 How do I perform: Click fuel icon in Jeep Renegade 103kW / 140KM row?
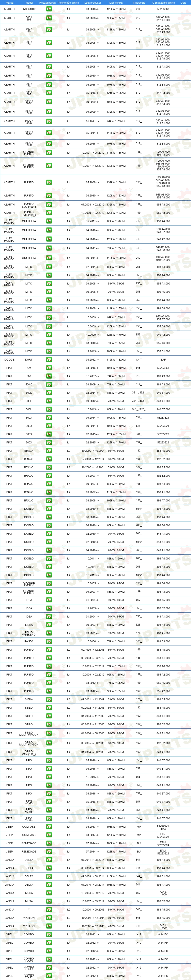point(49,843)
